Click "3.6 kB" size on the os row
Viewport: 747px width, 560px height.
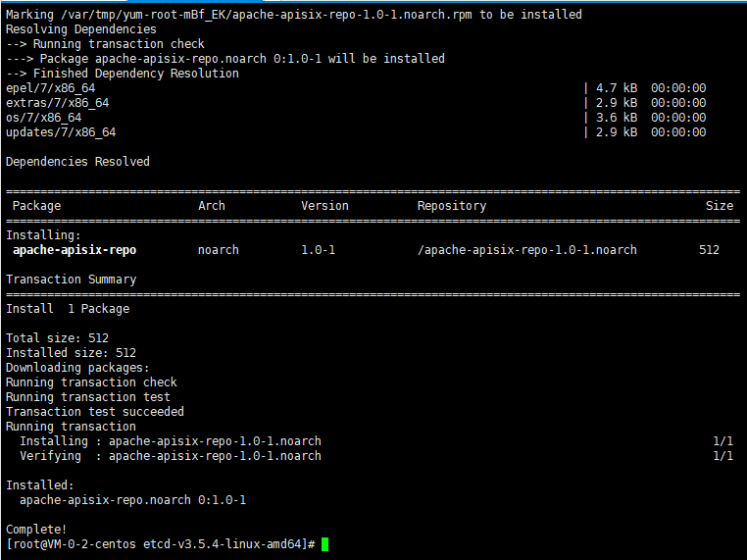point(617,118)
